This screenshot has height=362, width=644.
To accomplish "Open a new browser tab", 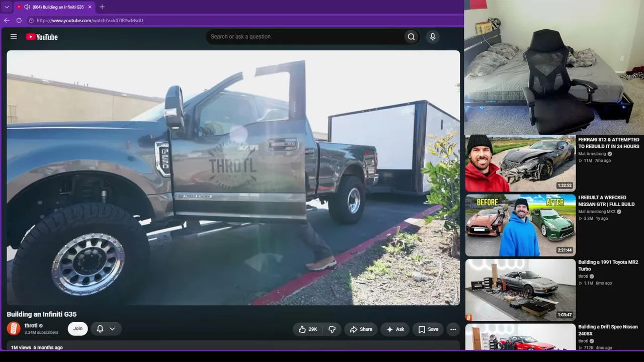I will 102,7.
